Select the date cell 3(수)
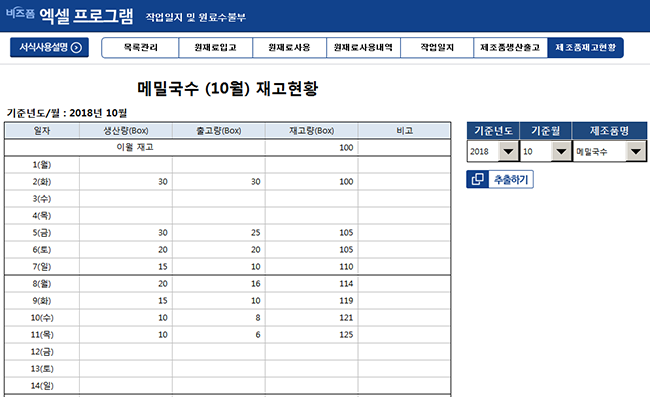 point(42,198)
